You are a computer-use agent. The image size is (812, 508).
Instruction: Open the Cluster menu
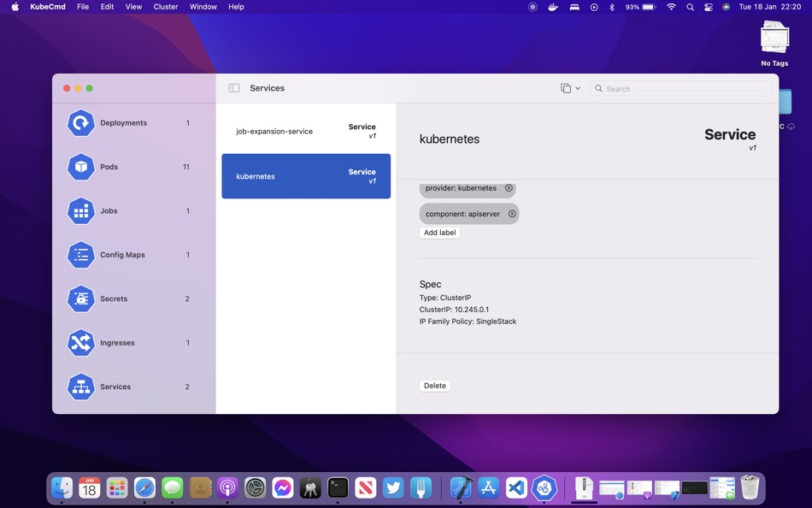click(x=166, y=7)
